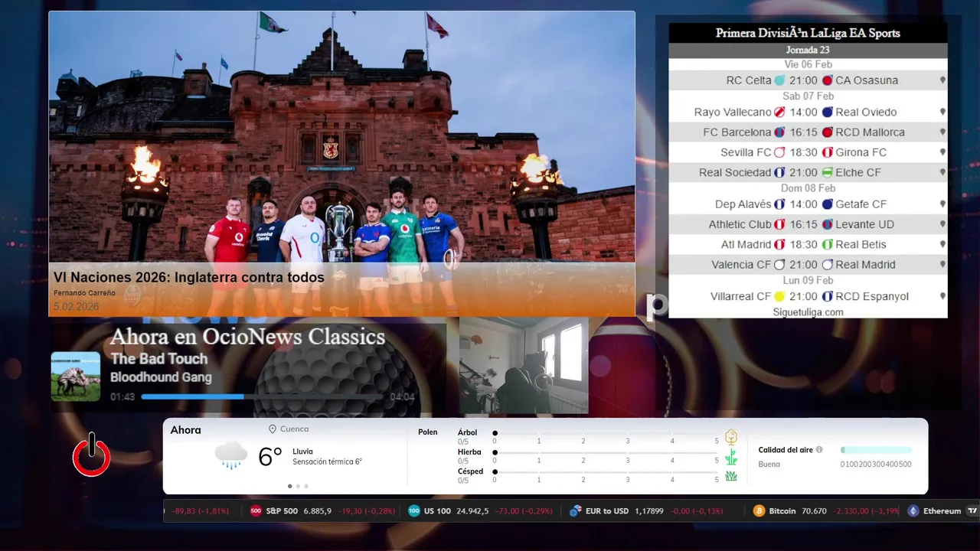980x551 pixels.
Task: Click the Sevilla FC team crest
Action: [779, 152]
